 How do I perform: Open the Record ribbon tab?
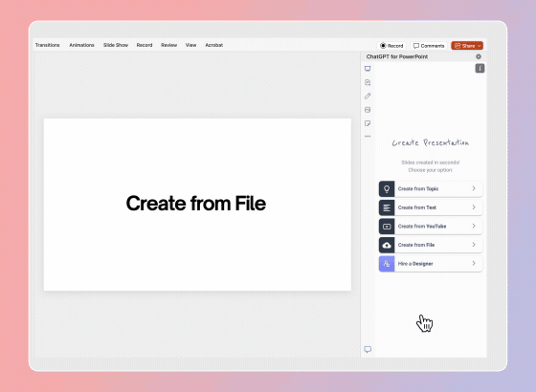pos(145,45)
